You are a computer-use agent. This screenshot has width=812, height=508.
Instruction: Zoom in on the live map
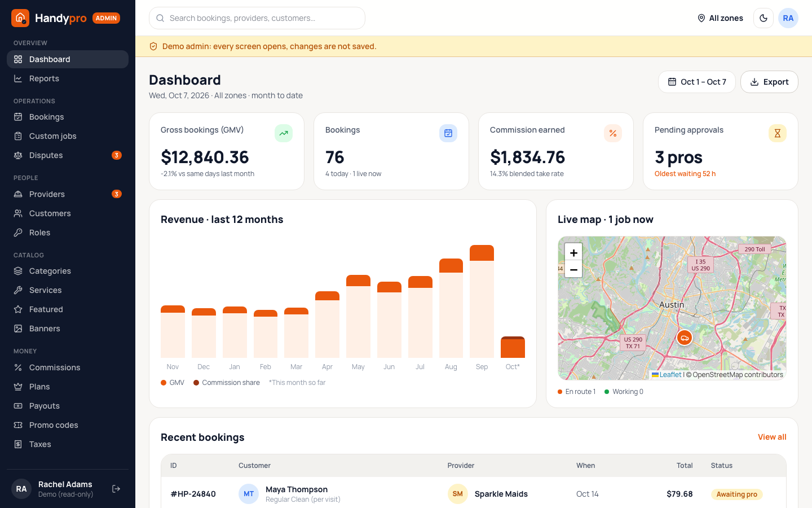573,253
